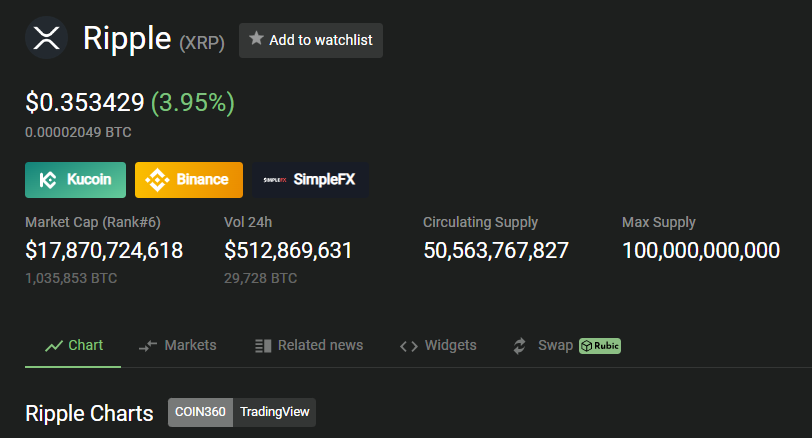Open the Kucoin exchange button

coord(75,180)
